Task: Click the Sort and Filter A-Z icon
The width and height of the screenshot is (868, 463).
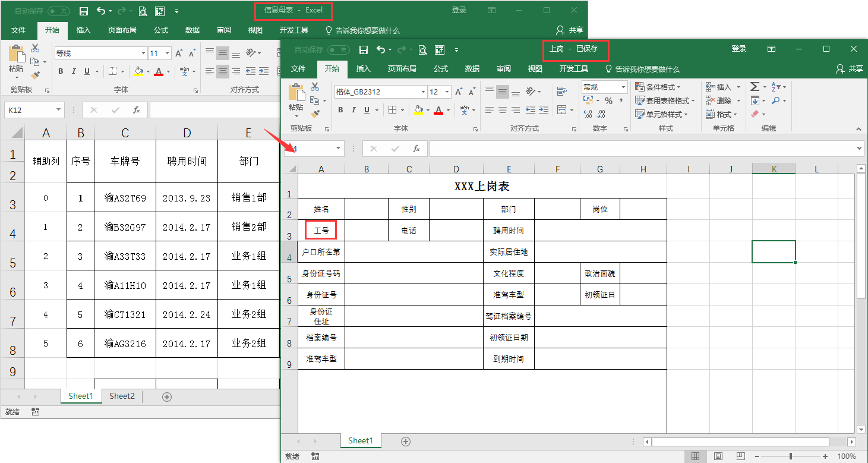Action: pos(775,87)
